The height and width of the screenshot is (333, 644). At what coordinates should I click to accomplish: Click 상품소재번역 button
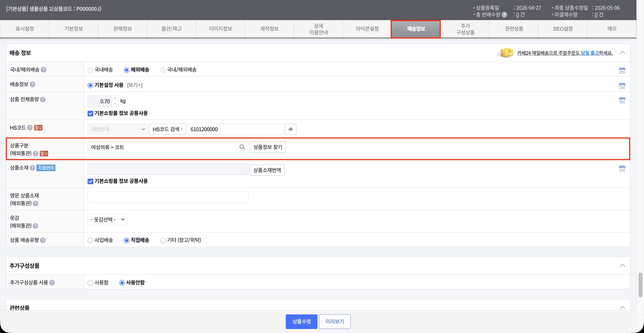click(x=267, y=170)
